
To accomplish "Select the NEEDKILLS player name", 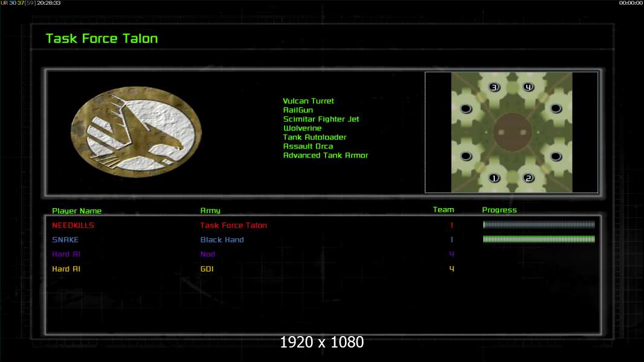I will click(x=73, y=225).
